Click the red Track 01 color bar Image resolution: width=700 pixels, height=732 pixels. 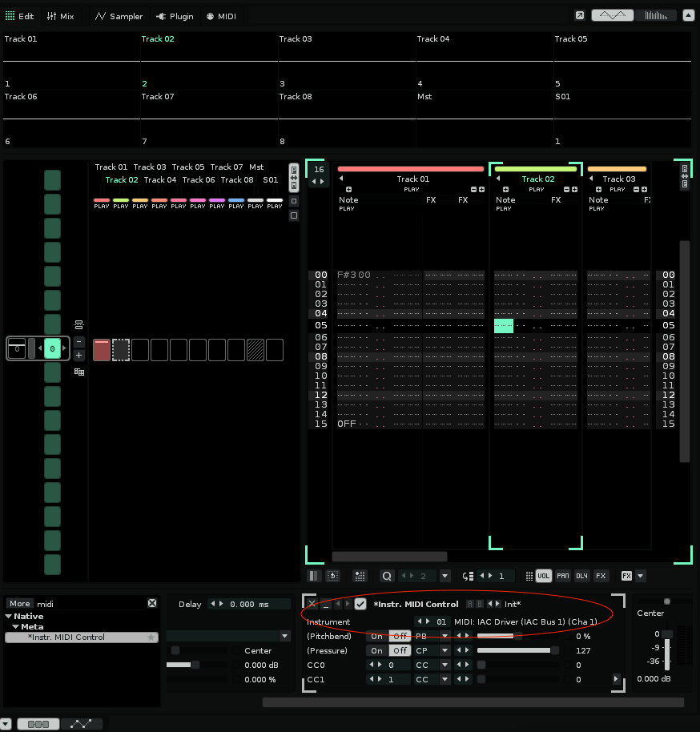click(411, 169)
